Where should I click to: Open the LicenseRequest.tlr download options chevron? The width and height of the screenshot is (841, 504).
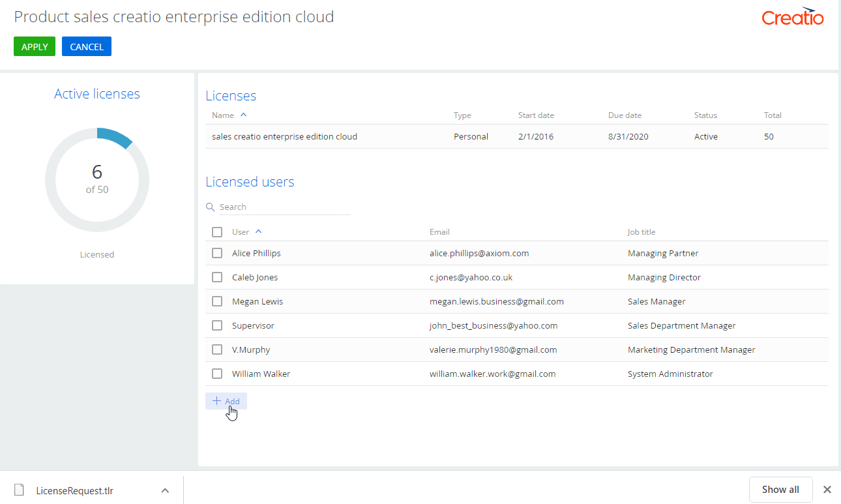165,490
